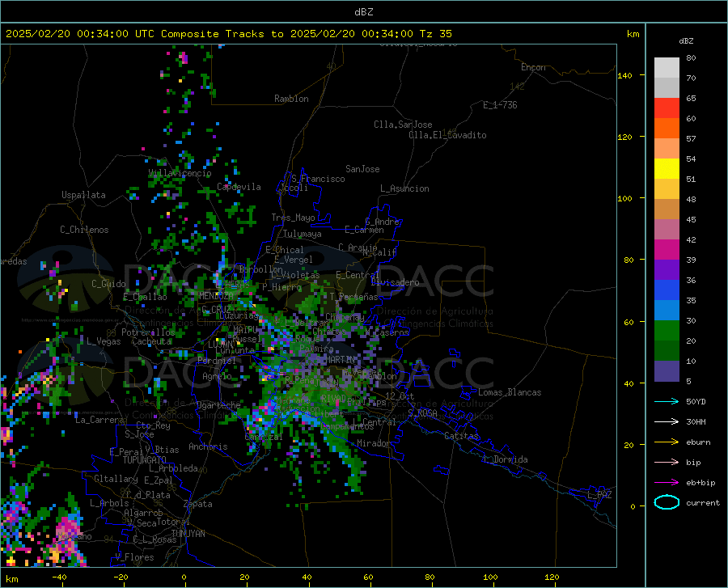Pick the gold 48-51 dBZ legend swatch
728x588 pixels.
click(667, 189)
